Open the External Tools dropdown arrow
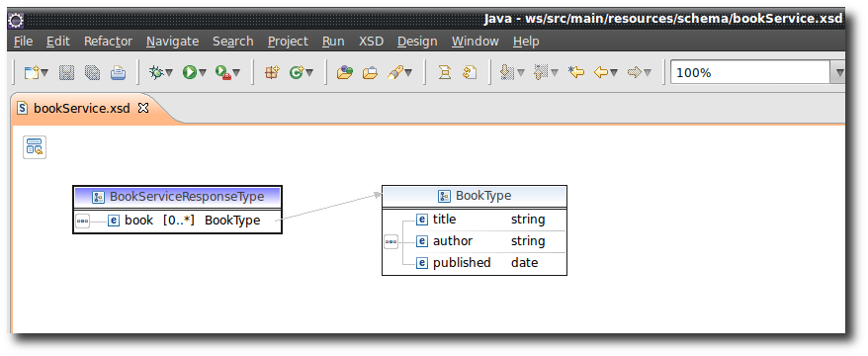The width and height of the screenshot is (868, 356). tap(236, 73)
